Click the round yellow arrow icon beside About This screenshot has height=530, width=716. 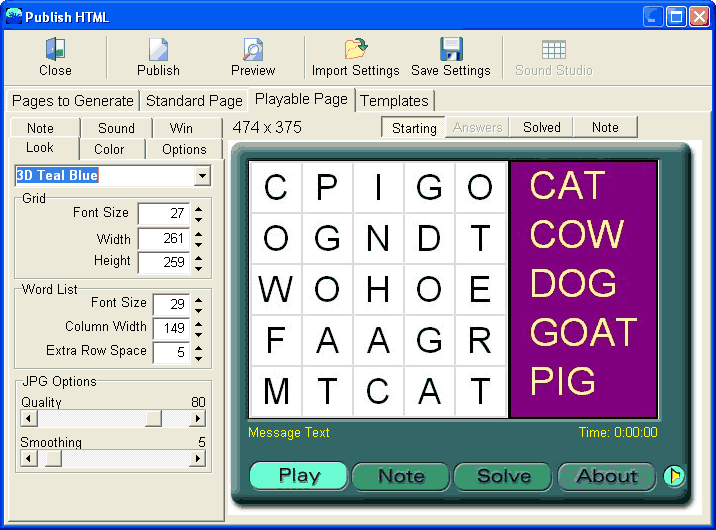674,476
